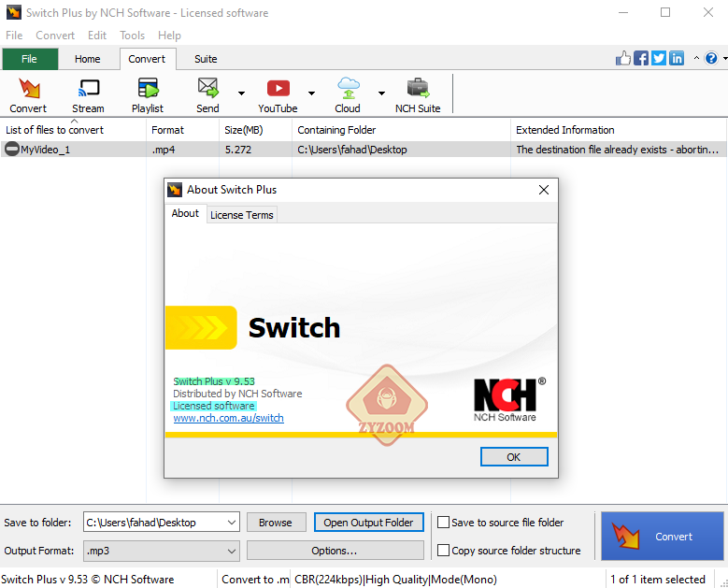Click the destination file already exists message
The height and width of the screenshot is (588, 728).
(618, 150)
